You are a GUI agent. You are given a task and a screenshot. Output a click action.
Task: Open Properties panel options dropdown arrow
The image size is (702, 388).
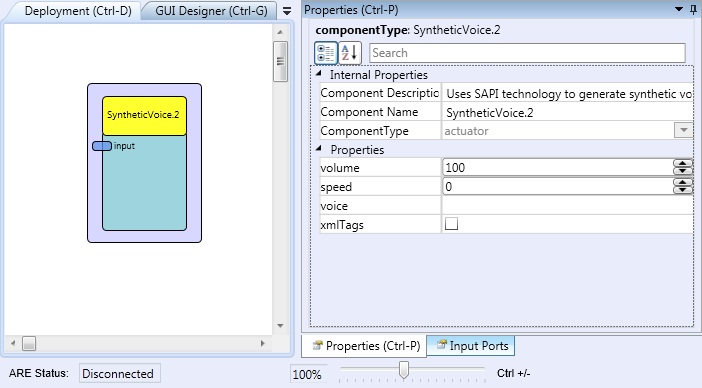coord(679,9)
